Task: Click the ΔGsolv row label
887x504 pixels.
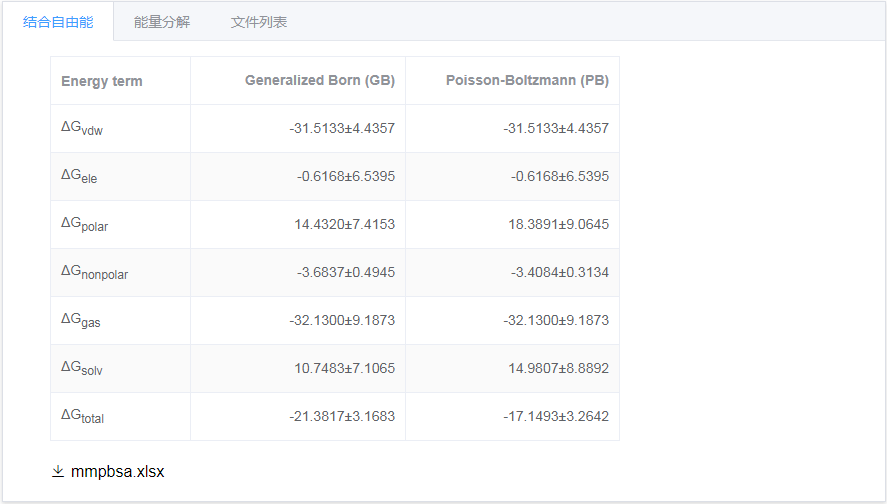Action: click(82, 369)
